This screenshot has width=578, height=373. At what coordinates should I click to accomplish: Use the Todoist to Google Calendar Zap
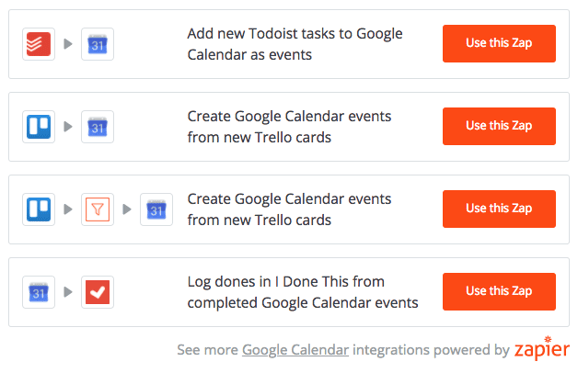click(x=499, y=43)
